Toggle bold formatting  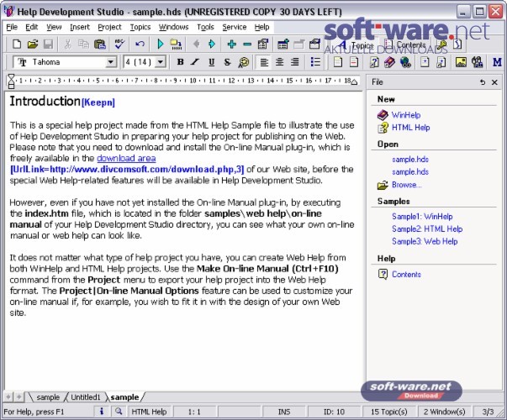[181, 61]
